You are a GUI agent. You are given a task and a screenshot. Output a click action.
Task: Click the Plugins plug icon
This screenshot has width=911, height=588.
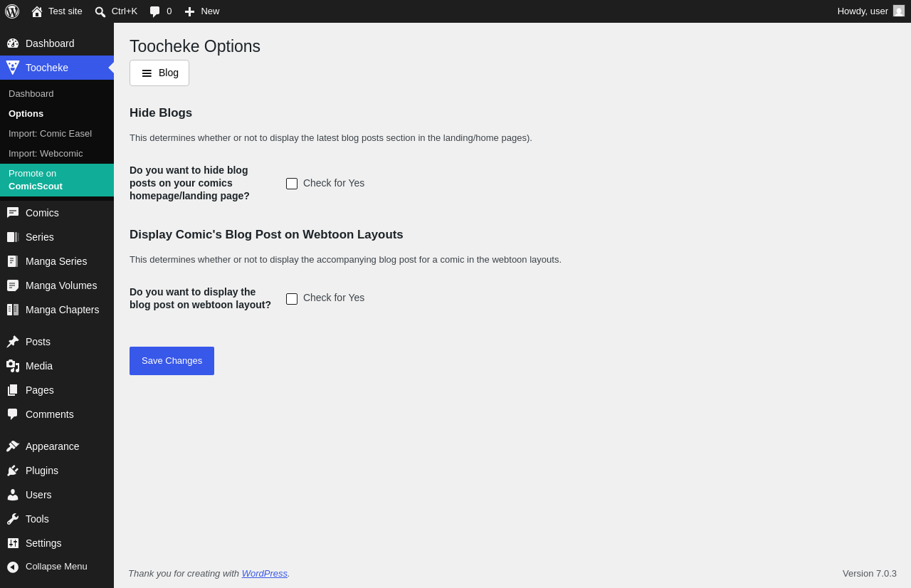pyautogui.click(x=13, y=471)
